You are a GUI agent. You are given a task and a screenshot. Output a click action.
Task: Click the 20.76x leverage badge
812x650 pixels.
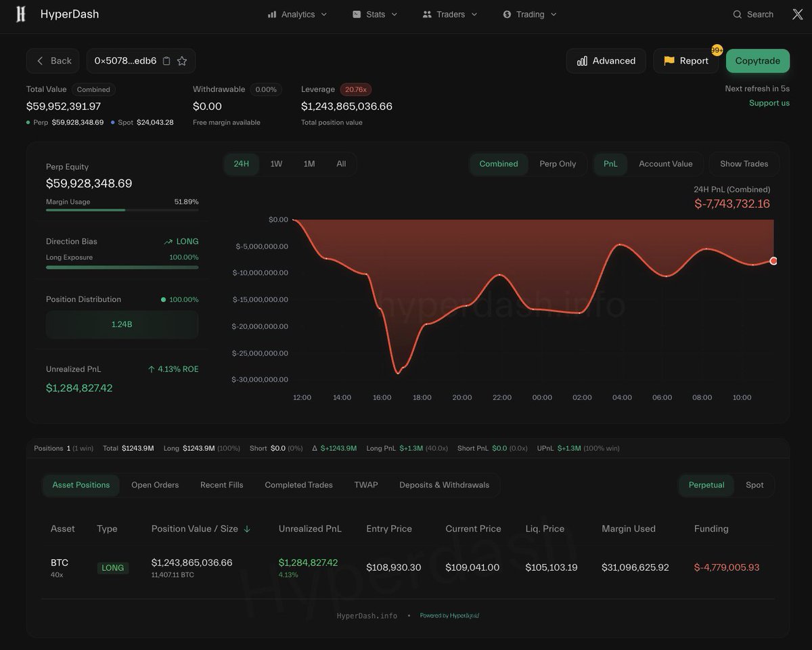355,89
